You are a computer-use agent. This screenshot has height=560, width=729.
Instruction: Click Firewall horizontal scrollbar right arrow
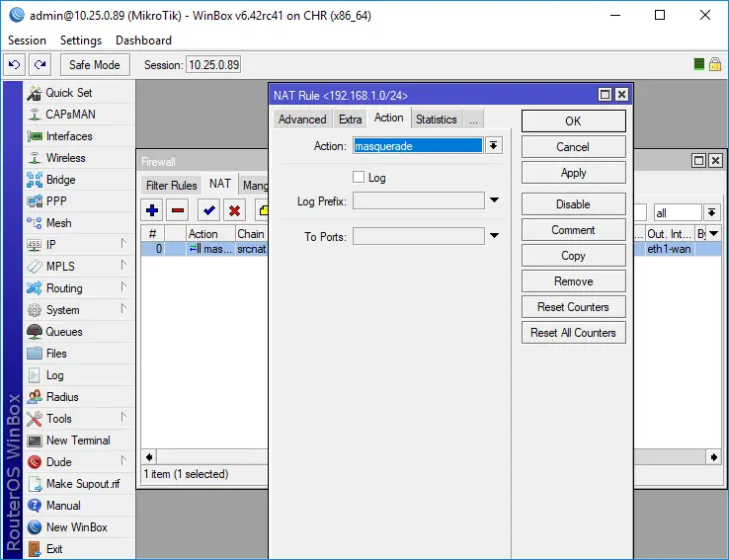714,457
